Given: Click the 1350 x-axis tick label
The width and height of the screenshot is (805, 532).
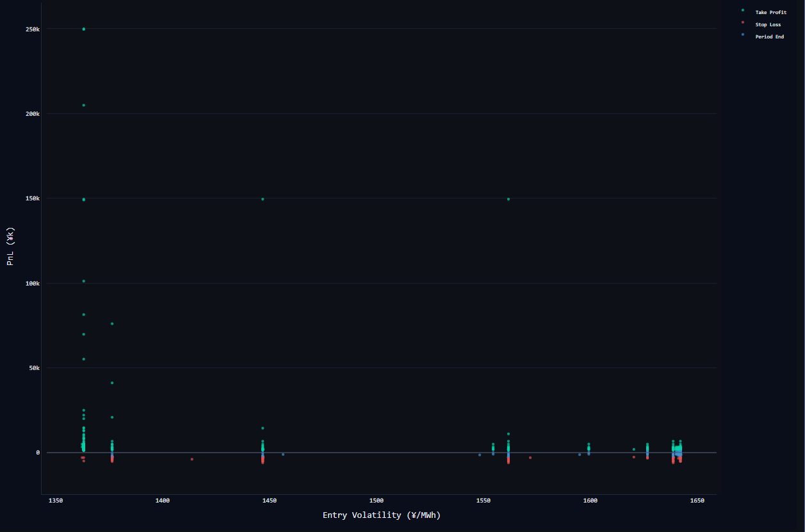Looking at the screenshot, I should (56, 500).
